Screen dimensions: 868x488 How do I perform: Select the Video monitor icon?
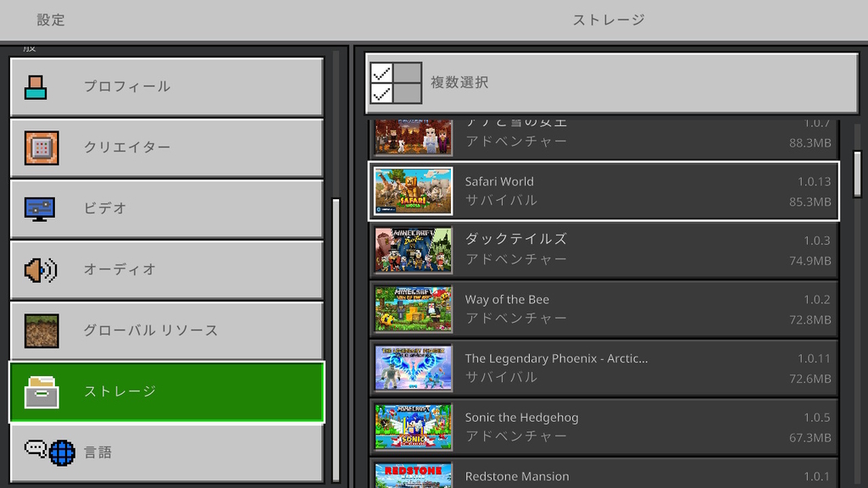click(x=39, y=209)
